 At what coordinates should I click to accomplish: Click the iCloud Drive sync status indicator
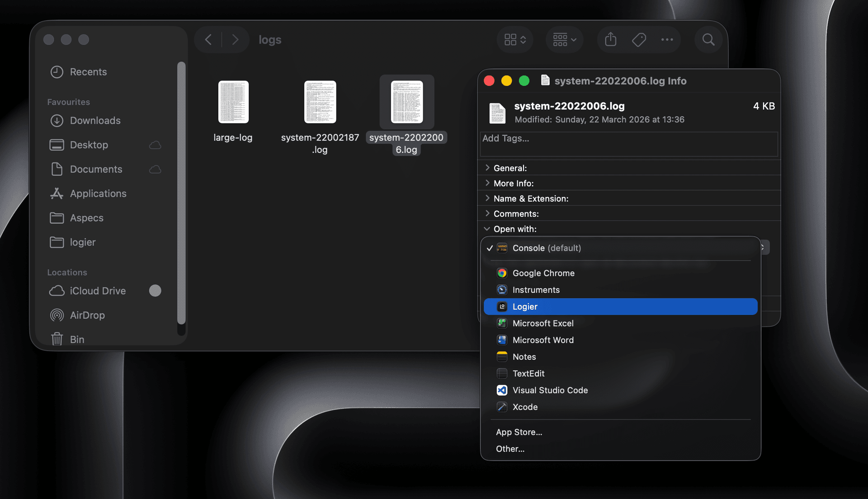pos(155,291)
